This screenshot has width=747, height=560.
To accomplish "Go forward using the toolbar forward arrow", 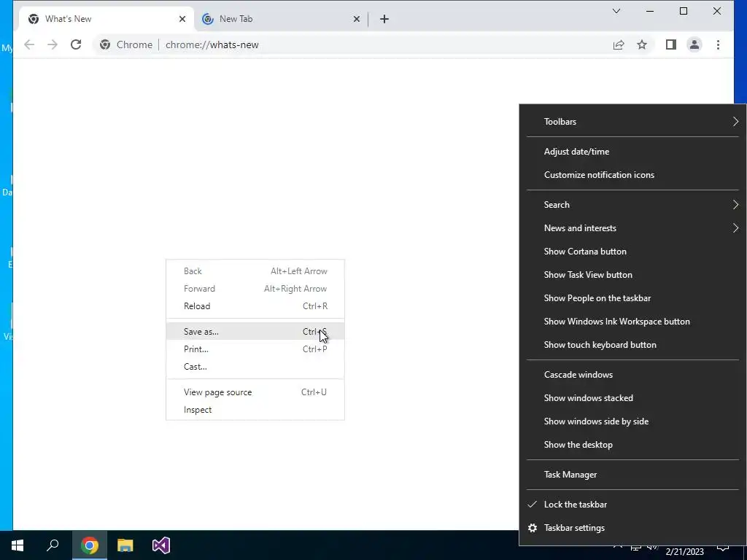I will pos(53,44).
